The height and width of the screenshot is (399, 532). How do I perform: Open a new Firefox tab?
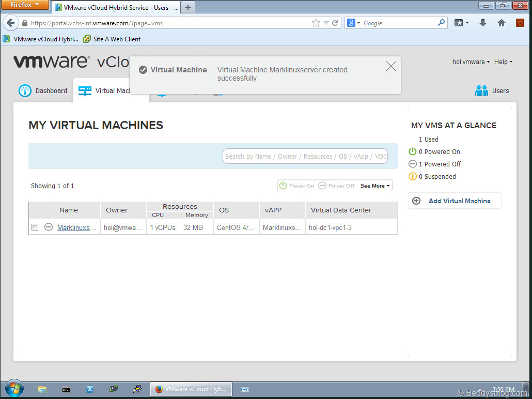click(x=188, y=7)
